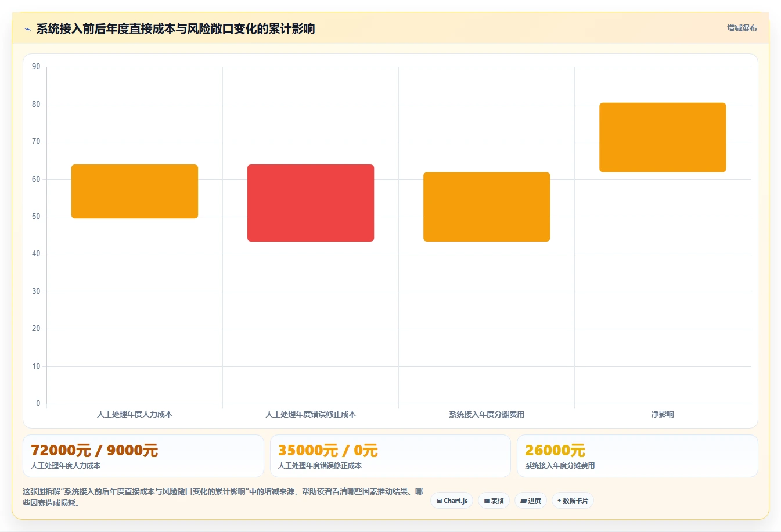
Task: Click the orange 净影响 bar
Action: point(663,137)
